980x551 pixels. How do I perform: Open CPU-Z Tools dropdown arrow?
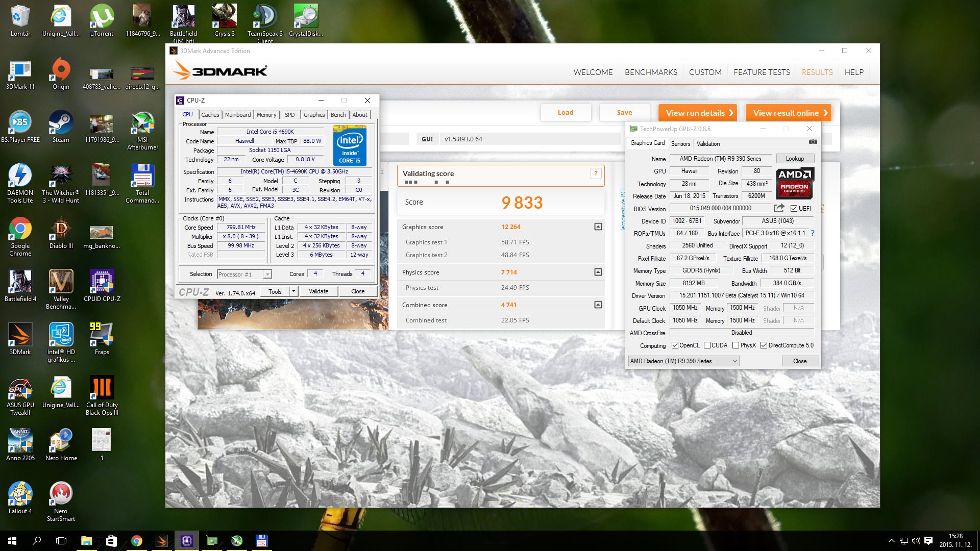(293, 291)
